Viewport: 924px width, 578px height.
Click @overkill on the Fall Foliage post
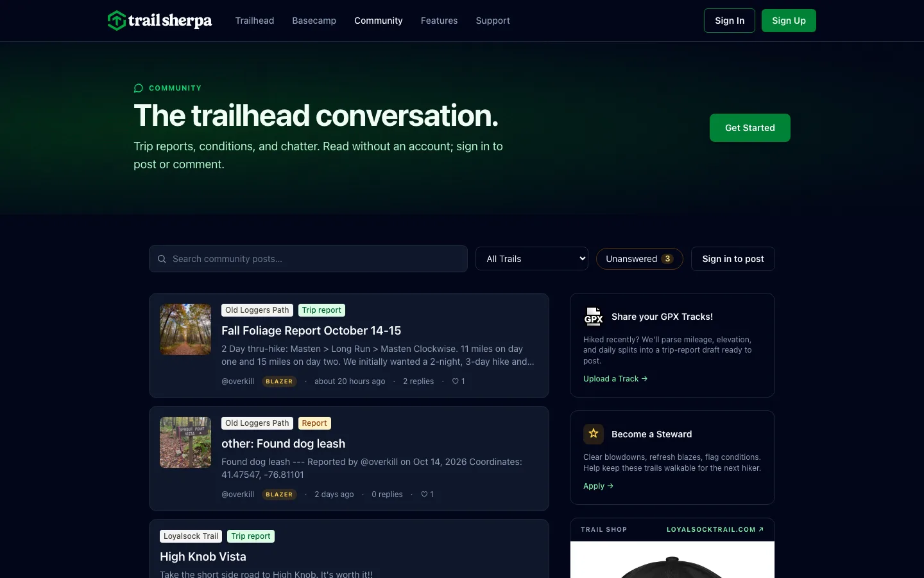(x=237, y=381)
